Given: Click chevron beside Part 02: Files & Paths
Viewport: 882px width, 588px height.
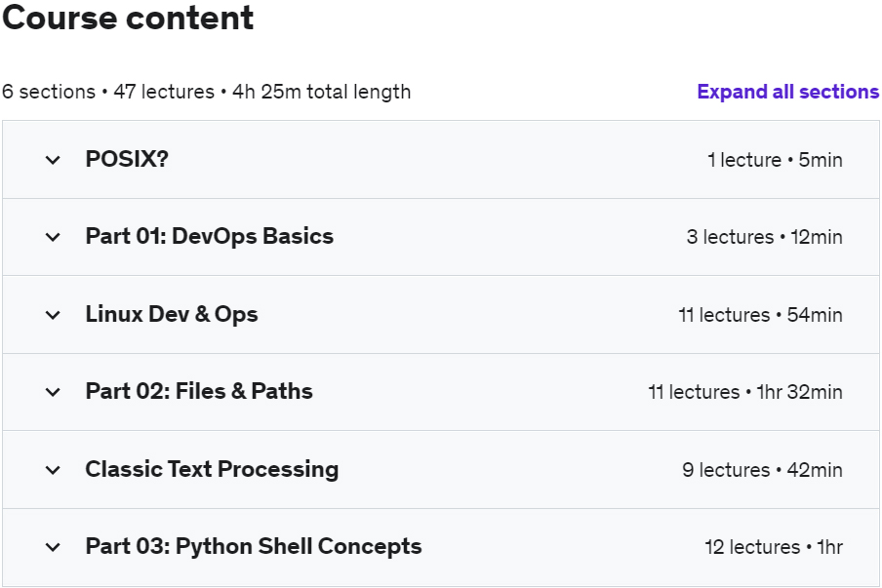Looking at the screenshot, I should [x=53, y=392].
